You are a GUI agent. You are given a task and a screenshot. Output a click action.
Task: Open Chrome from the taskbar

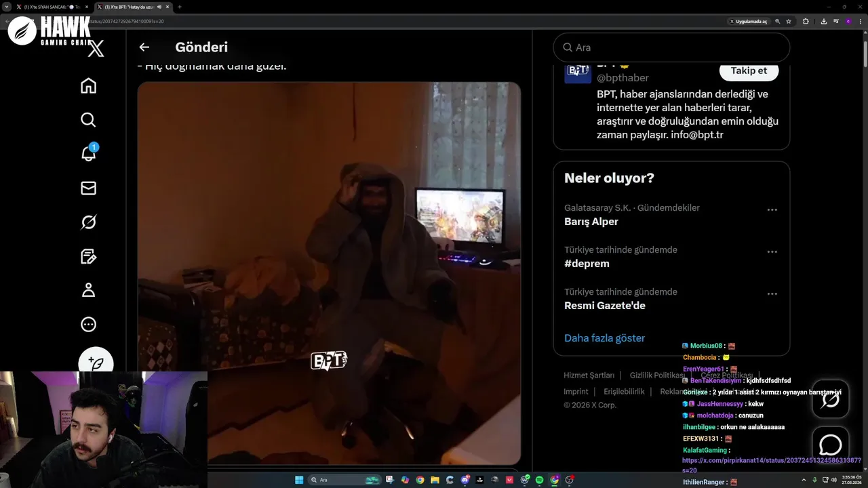click(x=420, y=480)
